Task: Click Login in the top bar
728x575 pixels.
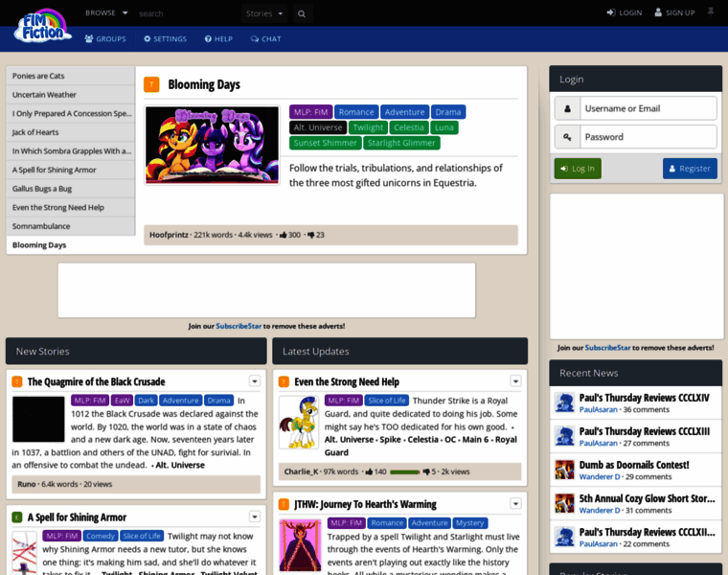Action: (x=625, y=12)
